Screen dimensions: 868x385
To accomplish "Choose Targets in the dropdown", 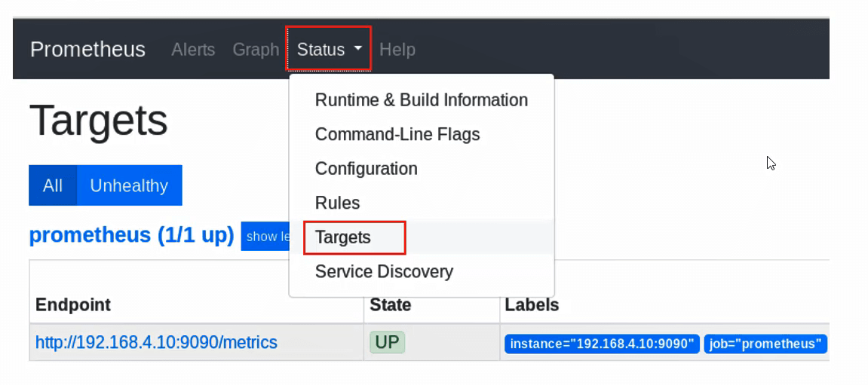I will 422,237.
